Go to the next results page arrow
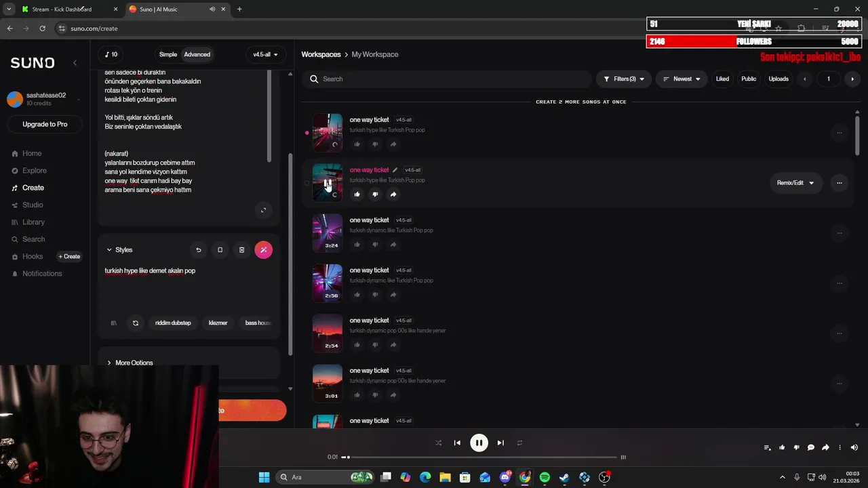Viewport: 868px width, 488px height. (852, 79)
